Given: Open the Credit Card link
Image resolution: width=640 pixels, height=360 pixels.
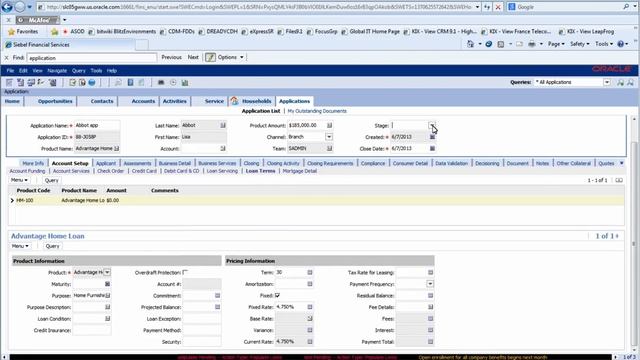Looking at the screenshot, I should coord(144,171).
